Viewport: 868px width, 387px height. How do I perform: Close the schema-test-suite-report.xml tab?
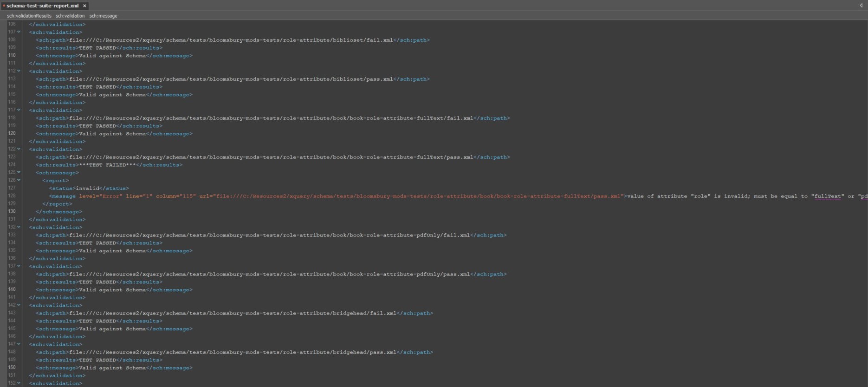[x=84, y=6]
